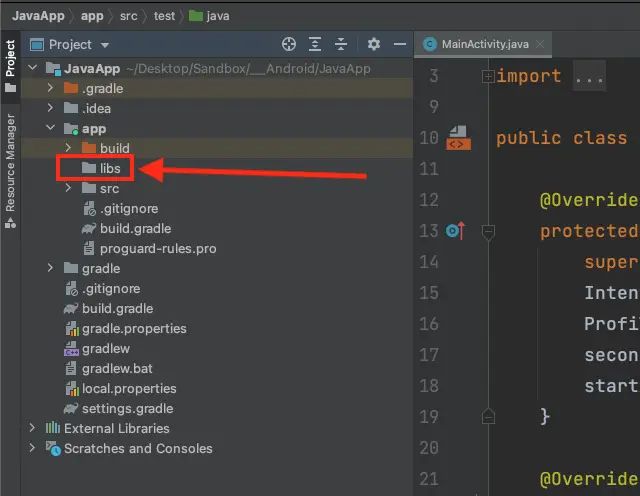Open gradle.properties file
Viewport: 640px width, 496px height.
[126, 329]
